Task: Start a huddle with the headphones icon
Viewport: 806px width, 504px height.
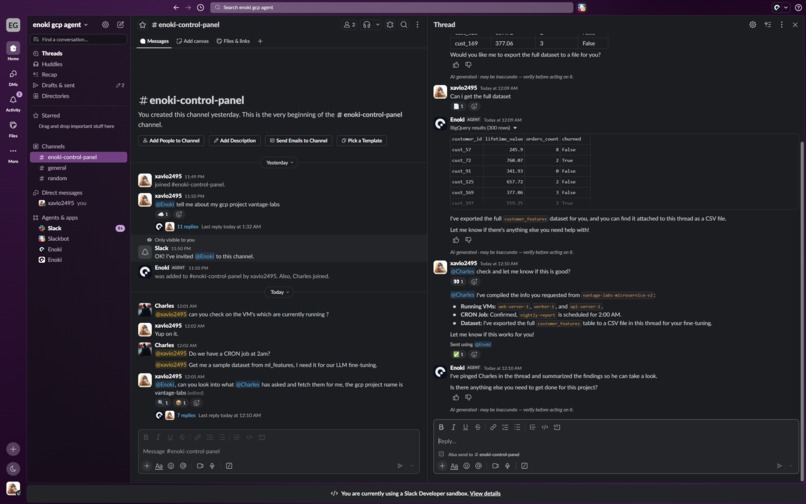Action: point(367,24)
